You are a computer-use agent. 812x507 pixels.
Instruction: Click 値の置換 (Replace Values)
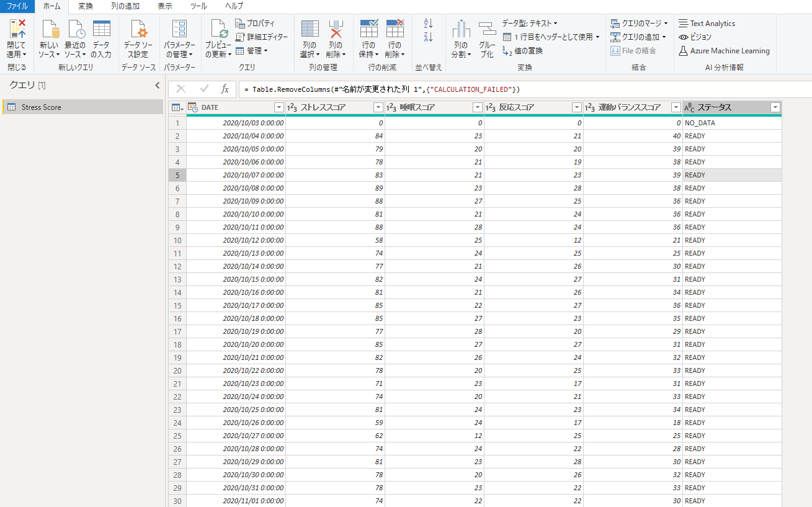coord(522,51)
